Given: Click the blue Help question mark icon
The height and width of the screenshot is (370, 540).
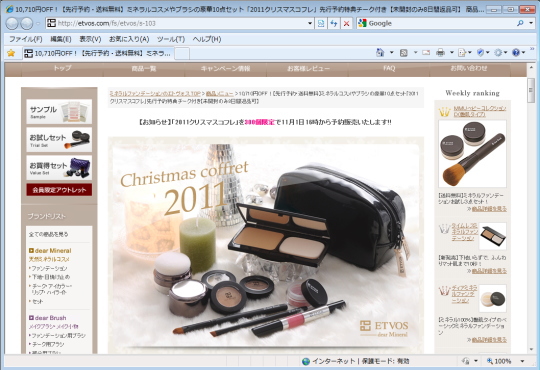Looking at the screenshot, I should point(516,53).
